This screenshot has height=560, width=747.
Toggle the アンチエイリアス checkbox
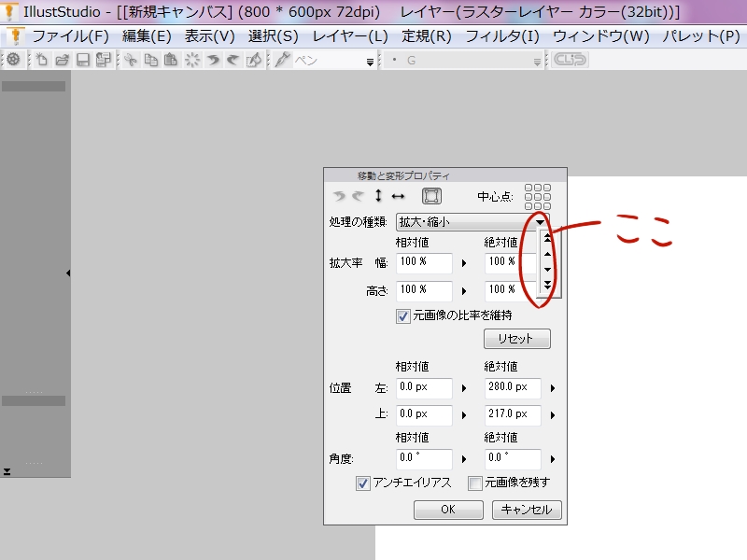point(362,483)
